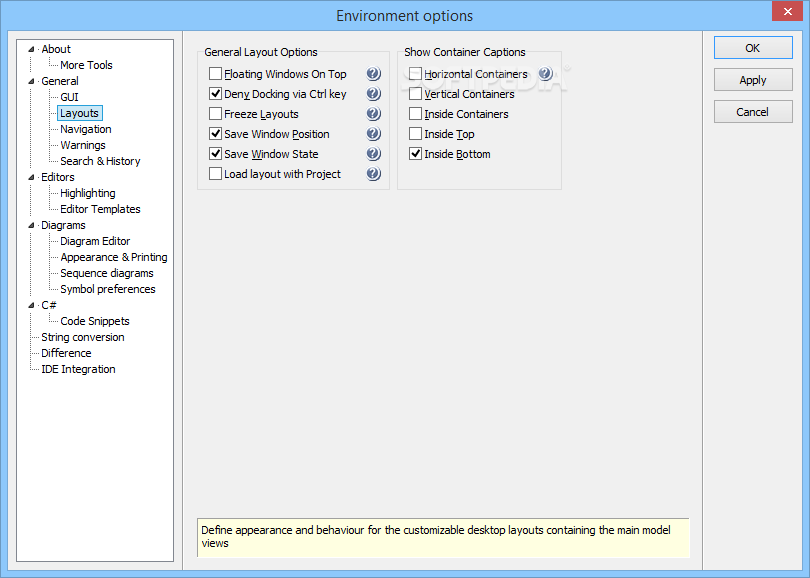Enable Inside Top captions checkbox
The image size is (810, 578).
pos(415,134)
